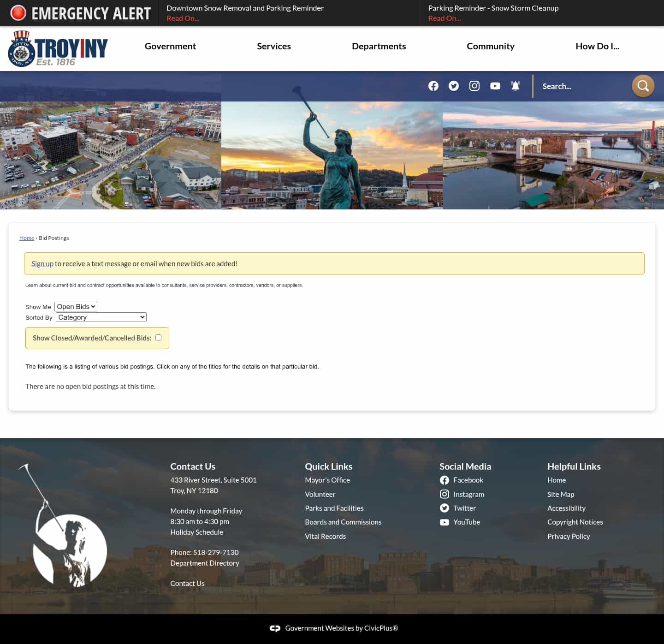Open the city's Facebook page icon
664x644 pixels.
tap(433, 86)
